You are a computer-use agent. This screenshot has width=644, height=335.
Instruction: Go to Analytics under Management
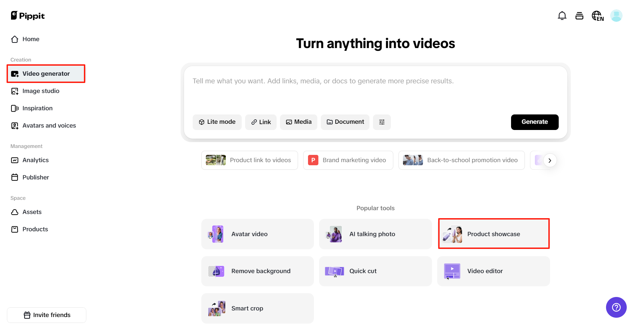(x=35, y=160)
